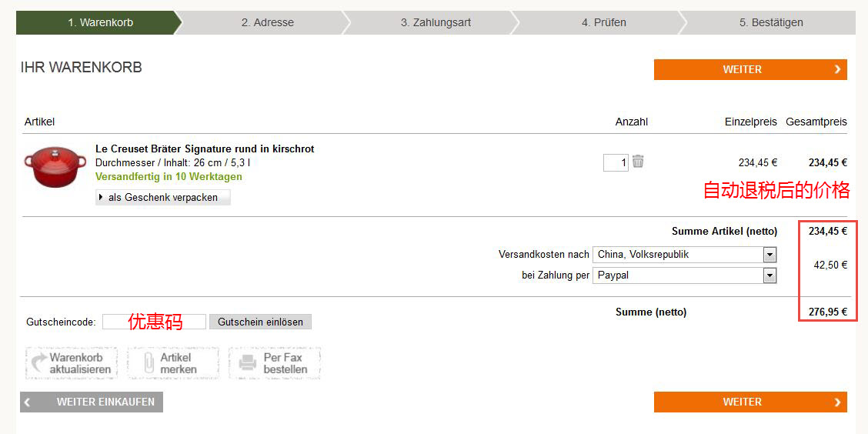Viewport: 868px width, 434px height.
Task: Click the red Le Creuset pot thumbnail
Action: (x=55, y=167)
